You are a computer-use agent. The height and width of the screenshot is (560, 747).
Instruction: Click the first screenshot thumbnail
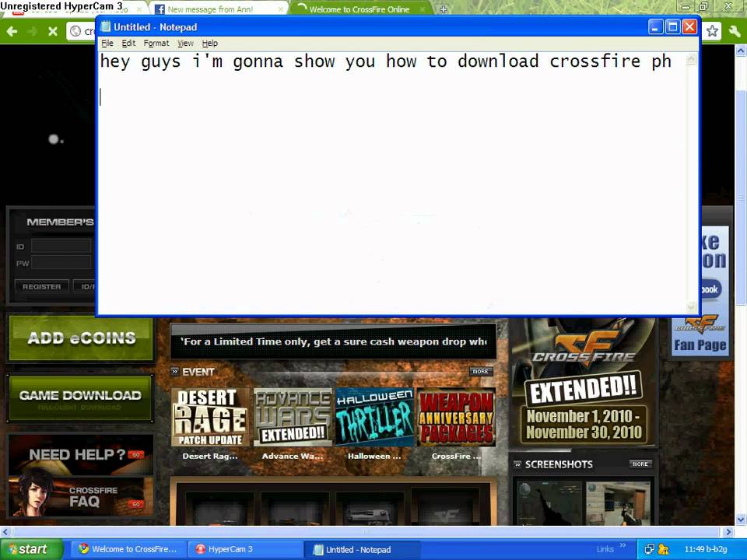coord(550,503)
